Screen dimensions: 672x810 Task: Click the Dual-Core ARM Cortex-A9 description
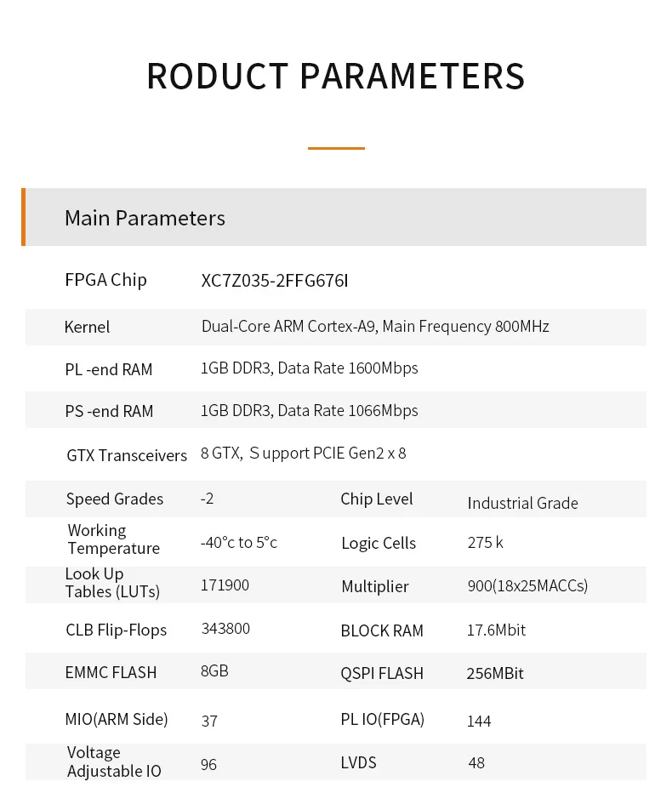pyautogui.click(x=375, y=326)
